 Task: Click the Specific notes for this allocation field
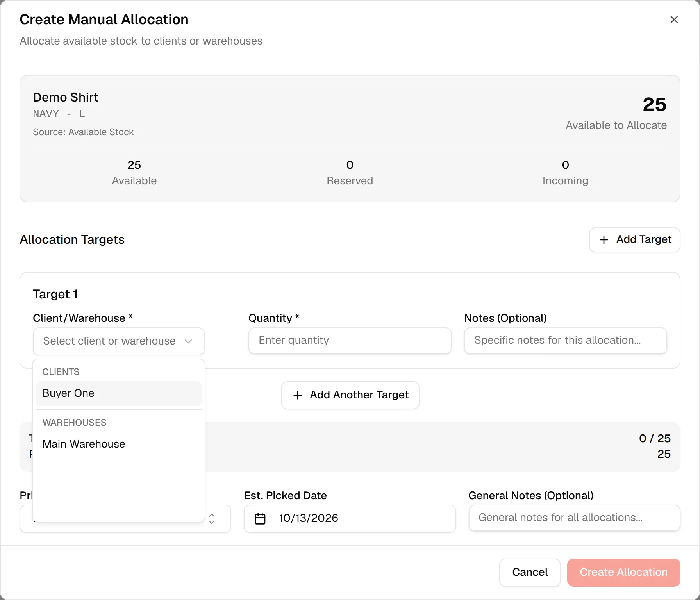[x=566, y=340]
